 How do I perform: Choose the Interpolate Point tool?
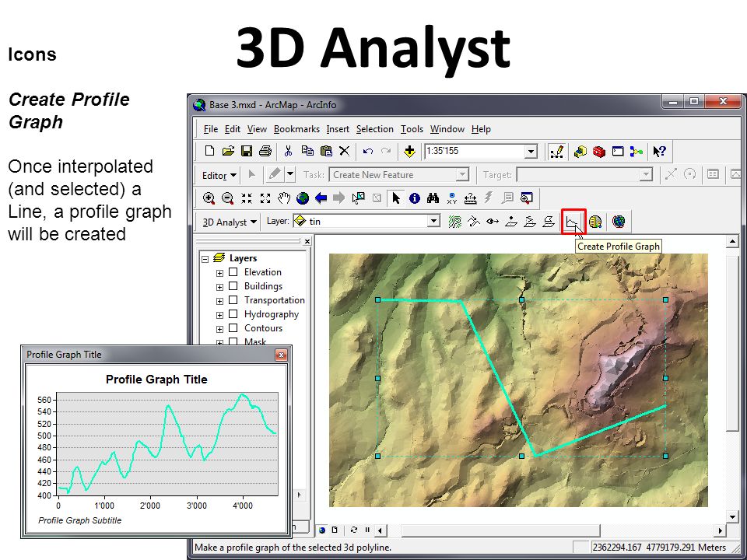coord(511,222)
